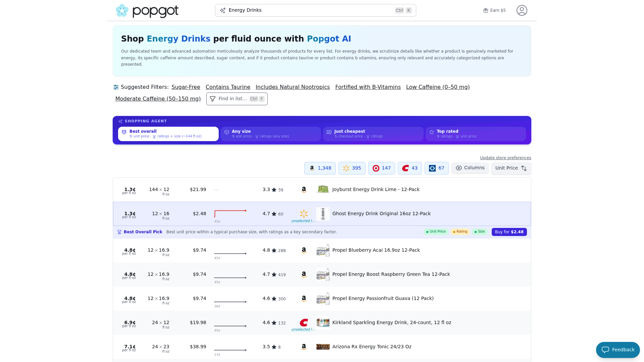Click Ghost Energy Drink product thumbnail
Viewport: 644px width, 362px height.
pos(323,214)
